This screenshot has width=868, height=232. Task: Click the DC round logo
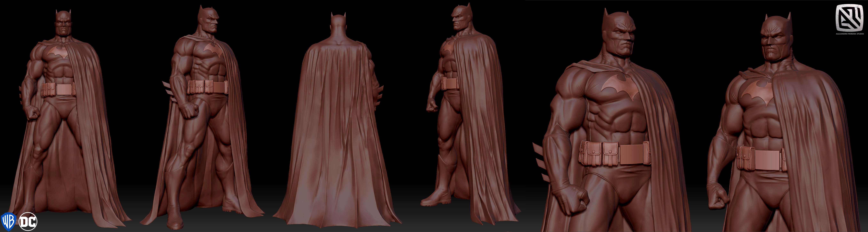click(28, 222)
